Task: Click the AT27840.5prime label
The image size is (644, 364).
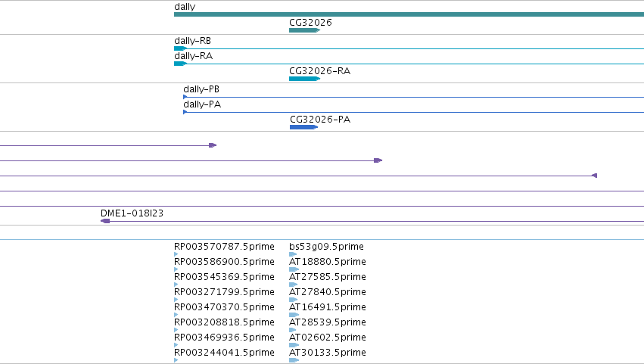Action: tap(328, 291)
